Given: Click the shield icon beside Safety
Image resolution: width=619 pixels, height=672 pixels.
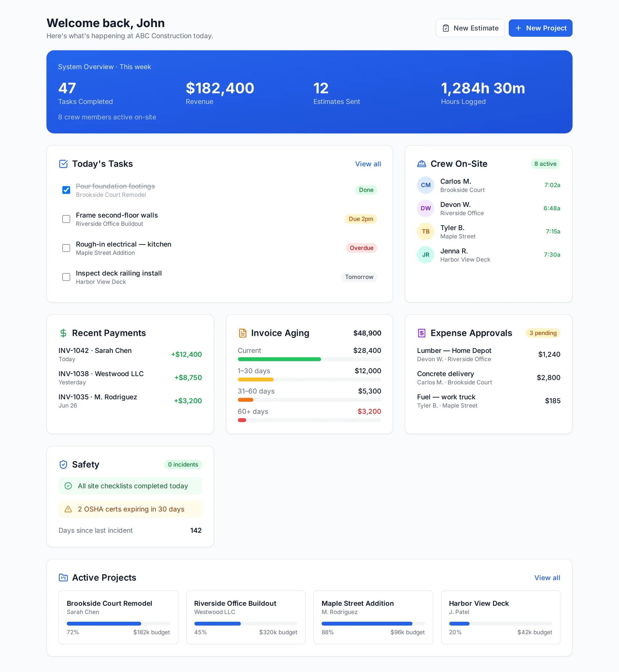Looking at the screenshot, I should (63, 464).
